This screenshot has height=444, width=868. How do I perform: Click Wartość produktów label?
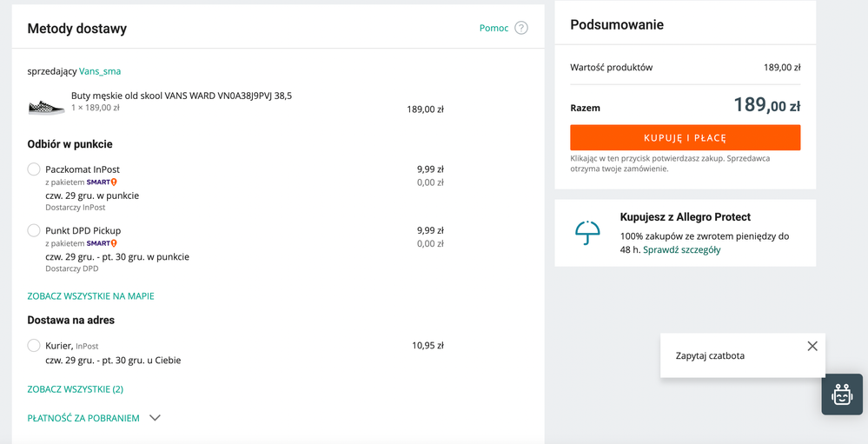point(611,68)
